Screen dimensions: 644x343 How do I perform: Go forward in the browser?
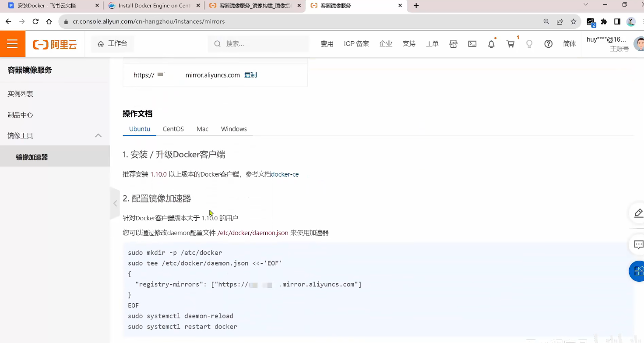click(22, 21)
